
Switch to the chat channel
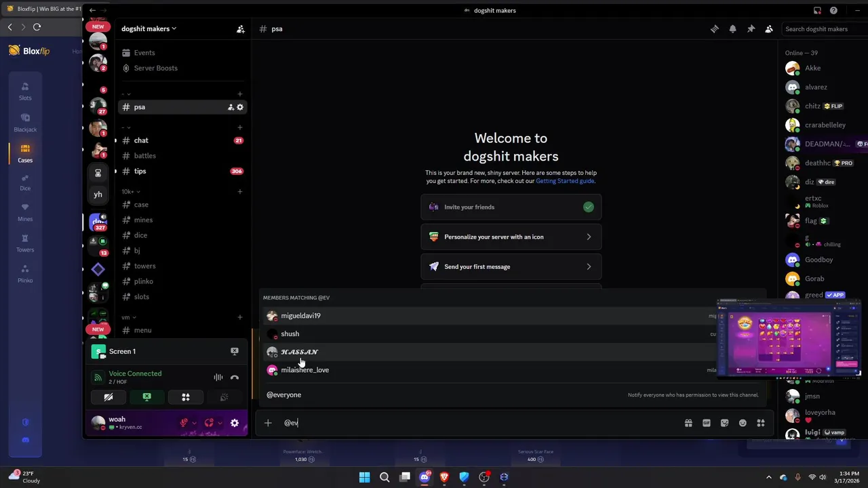[182, 140]
